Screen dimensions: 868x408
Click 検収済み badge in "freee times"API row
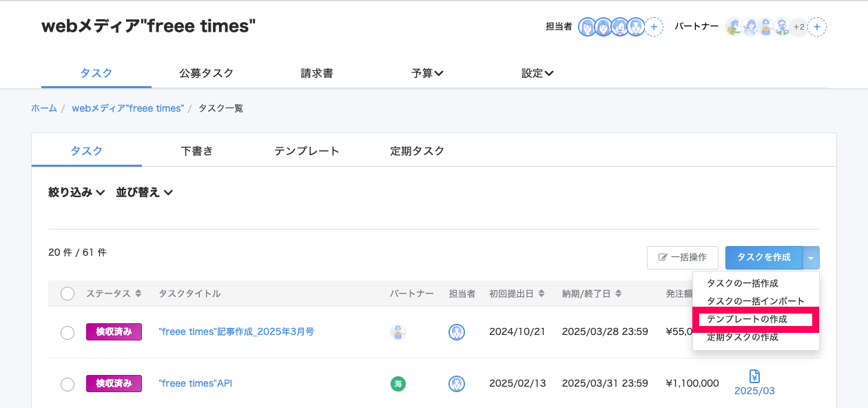point(114,384)
